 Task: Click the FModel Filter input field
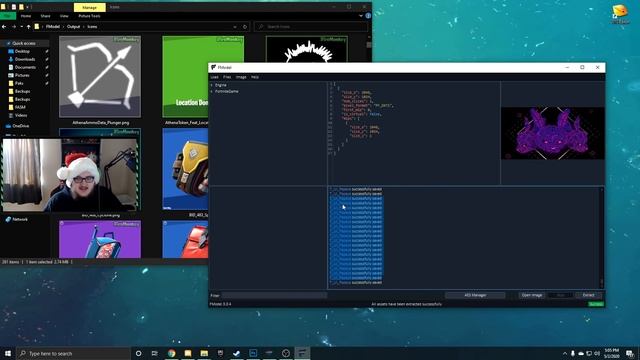(274, 295)
